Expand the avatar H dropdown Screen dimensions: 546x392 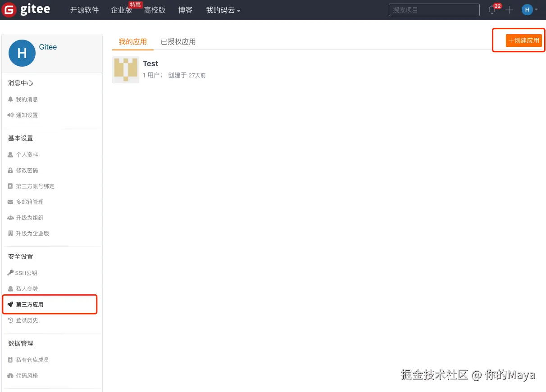point(529,9)
